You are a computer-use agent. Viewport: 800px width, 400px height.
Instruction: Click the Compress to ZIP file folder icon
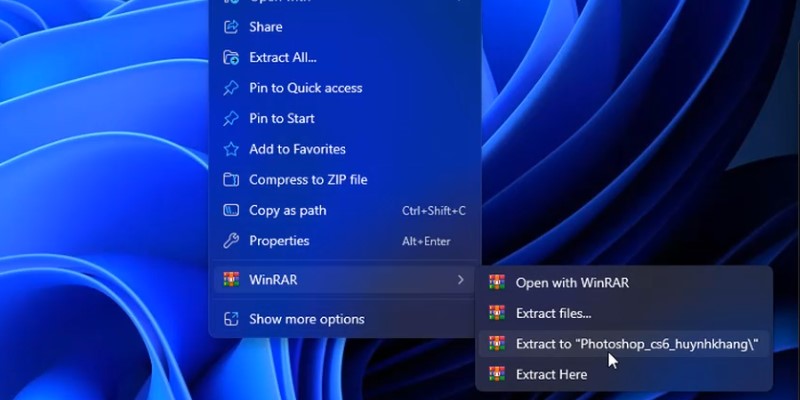tap(231, 180)
